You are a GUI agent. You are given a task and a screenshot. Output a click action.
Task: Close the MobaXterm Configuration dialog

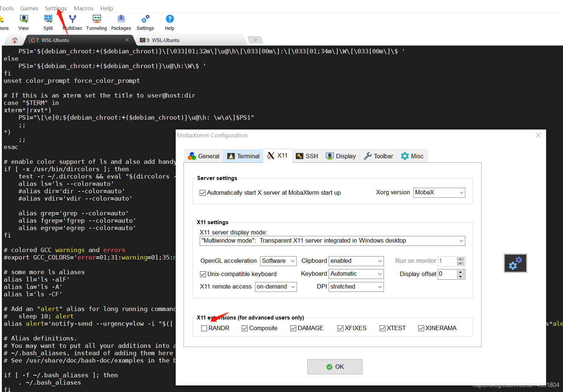[538, 135]
